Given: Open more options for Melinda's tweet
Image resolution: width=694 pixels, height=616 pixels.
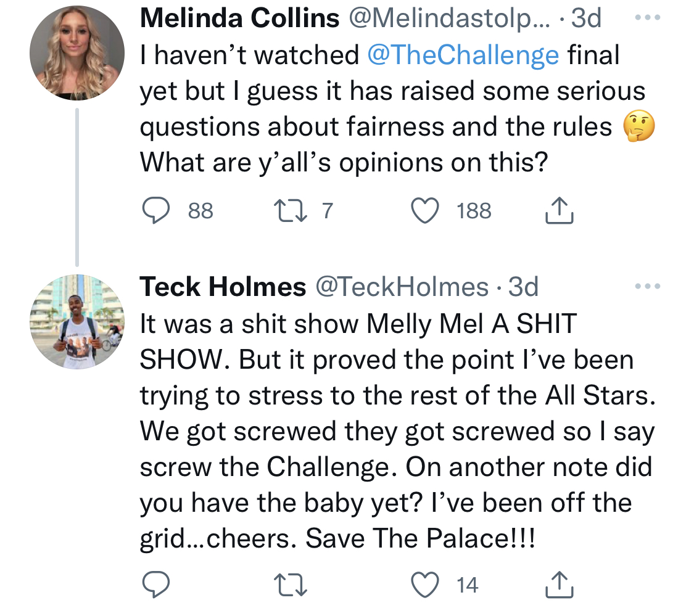Looking at the screenshot, I should [648, 18].
